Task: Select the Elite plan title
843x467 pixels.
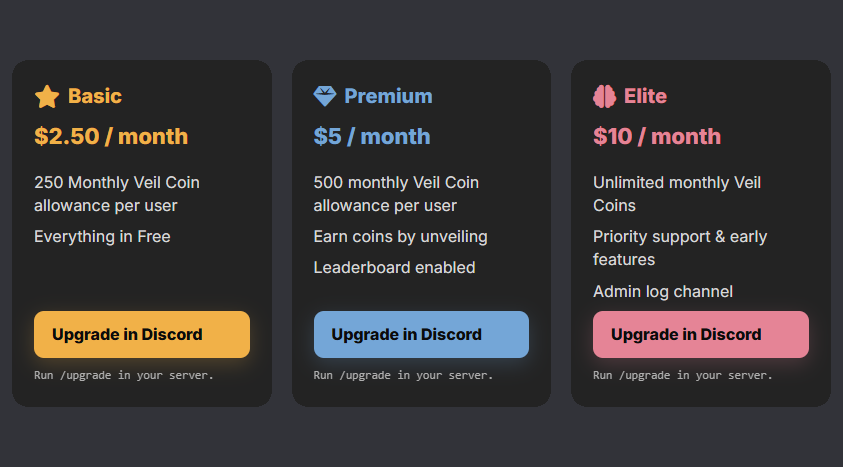Action: [x=645, y=96]
